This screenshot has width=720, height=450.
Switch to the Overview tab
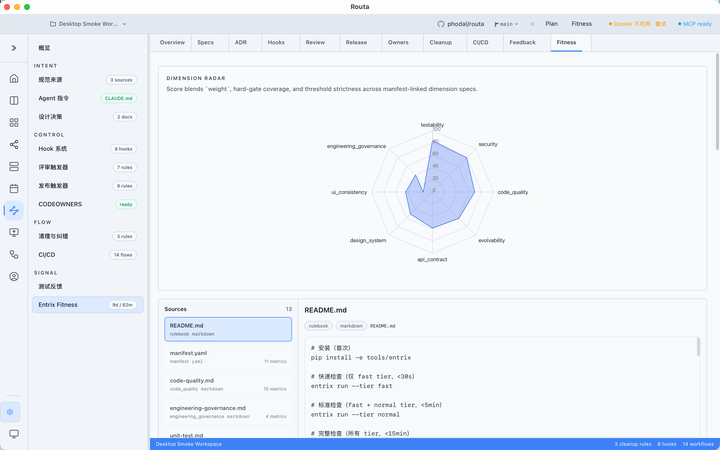pyautogui.click(x=172, y=42)
